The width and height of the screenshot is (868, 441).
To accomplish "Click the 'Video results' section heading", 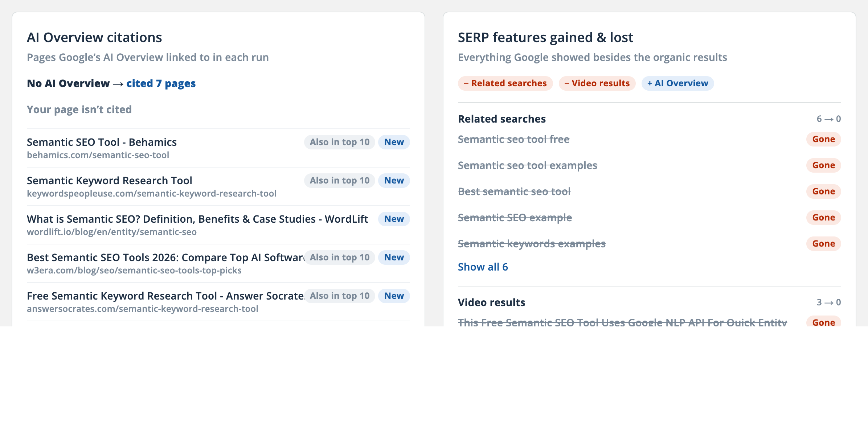I will (x=491, y=302).
